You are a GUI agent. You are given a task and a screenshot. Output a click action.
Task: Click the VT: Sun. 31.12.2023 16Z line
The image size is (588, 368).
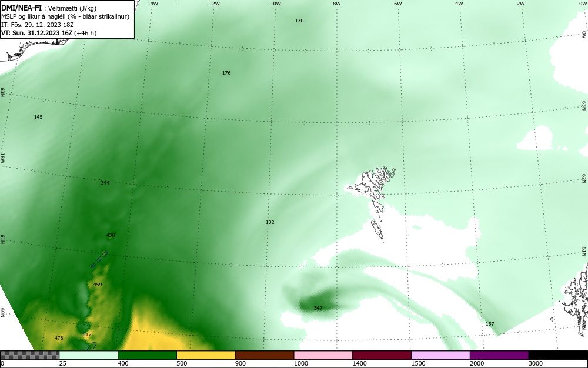pyautogui.click(x=49, y=33)
